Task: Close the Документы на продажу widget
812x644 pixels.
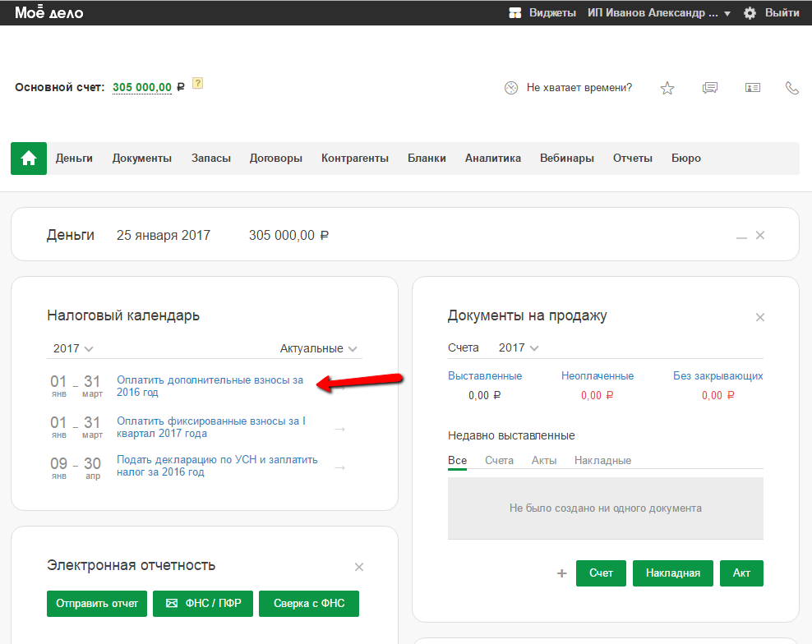Action: (759, 317)
